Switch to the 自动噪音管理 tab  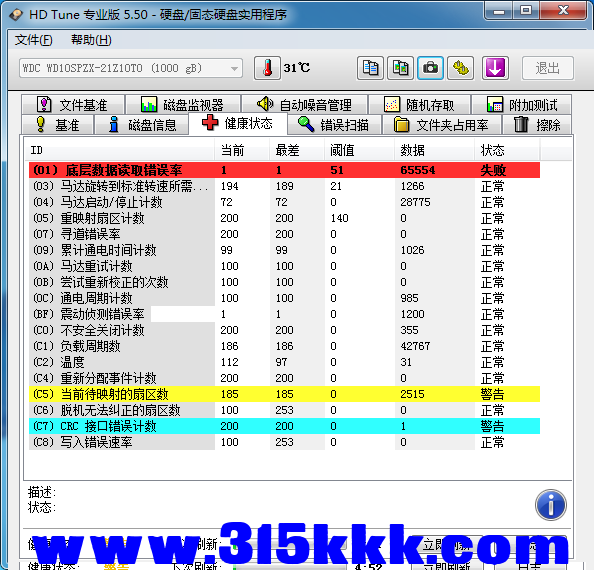click(305, 105)
